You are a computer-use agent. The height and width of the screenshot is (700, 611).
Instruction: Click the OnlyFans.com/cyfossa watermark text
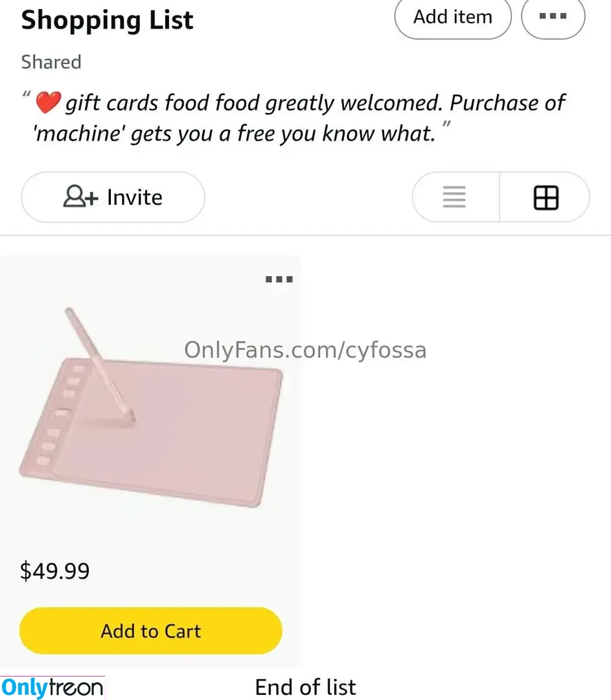(x=305, y=350)
